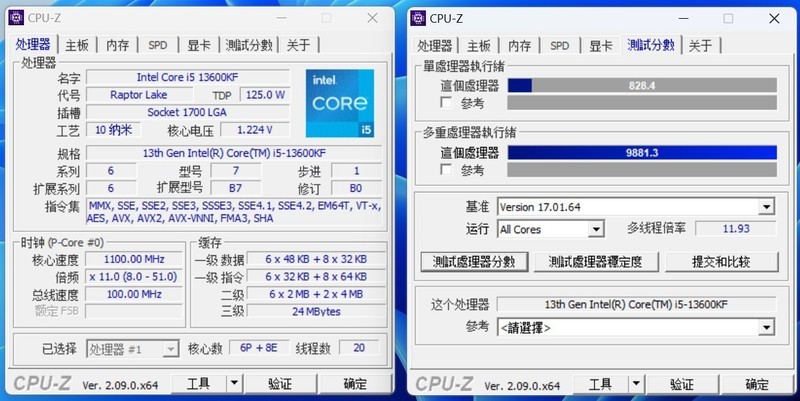Click the 验证 button in the right window
The image size is (800, 401).
682,384
